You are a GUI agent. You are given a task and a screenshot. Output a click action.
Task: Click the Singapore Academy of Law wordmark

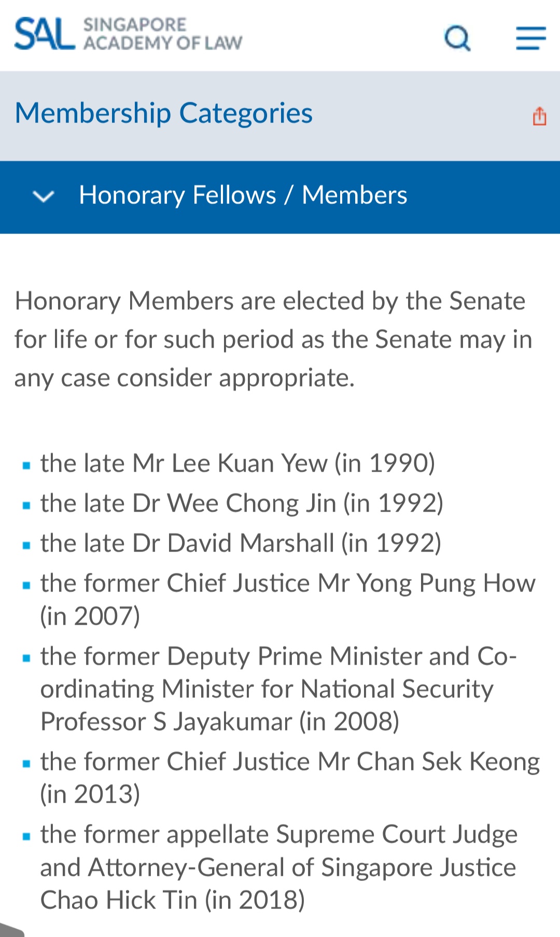[162, 34]
